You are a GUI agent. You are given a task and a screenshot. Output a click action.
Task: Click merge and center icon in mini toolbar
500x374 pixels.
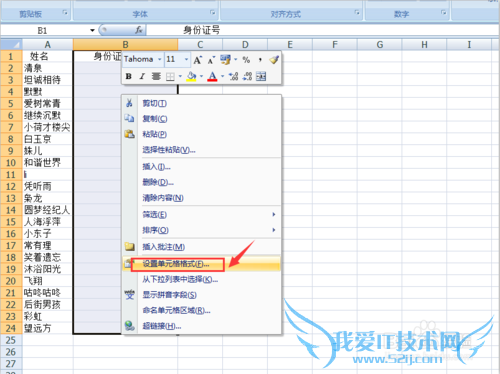pyautogui.click(x=261, y=76)
